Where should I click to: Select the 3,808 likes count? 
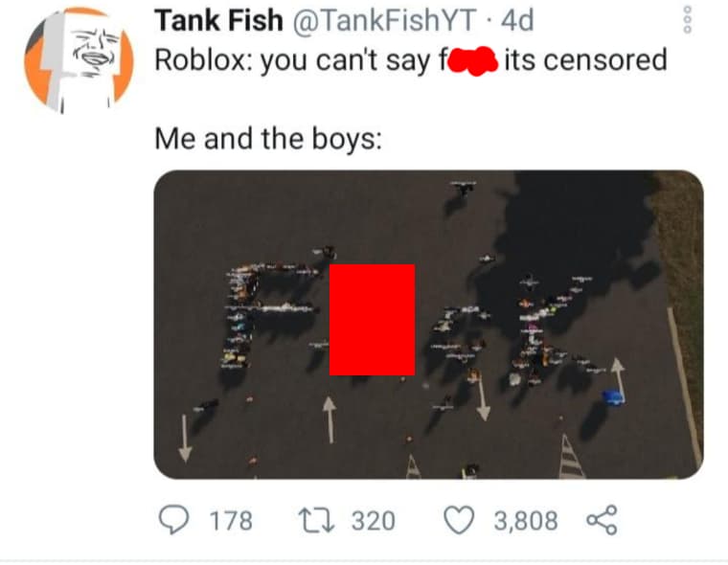click(526, 520)
